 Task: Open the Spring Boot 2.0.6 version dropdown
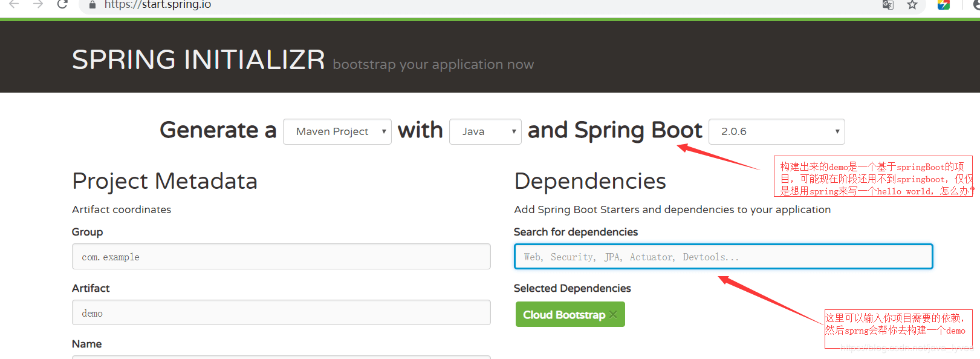777,131
